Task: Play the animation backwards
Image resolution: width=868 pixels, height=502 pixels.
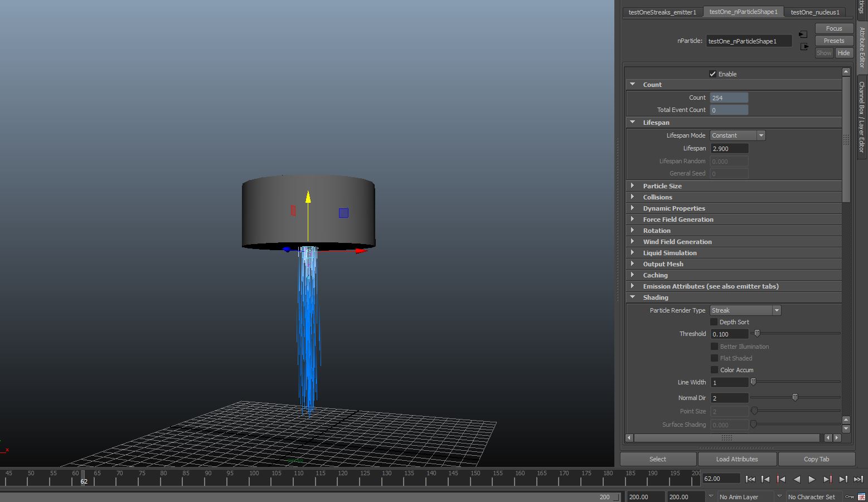Action: [797, 479]
